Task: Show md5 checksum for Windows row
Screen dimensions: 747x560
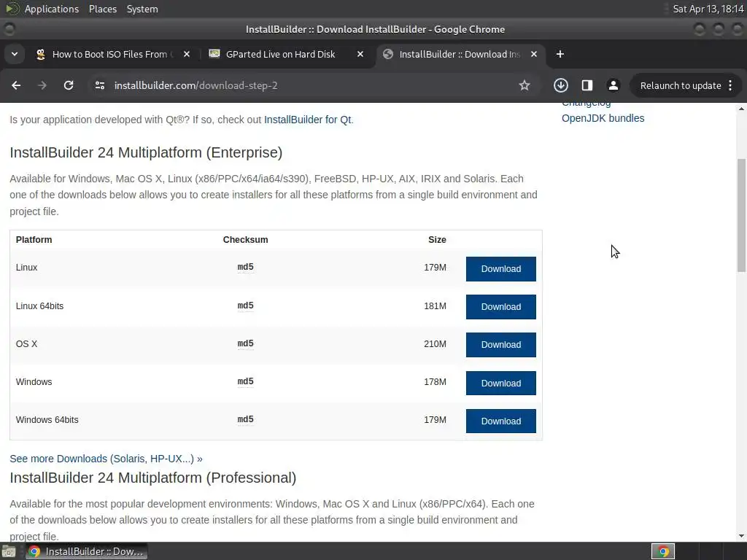Action: coord(245,381)
